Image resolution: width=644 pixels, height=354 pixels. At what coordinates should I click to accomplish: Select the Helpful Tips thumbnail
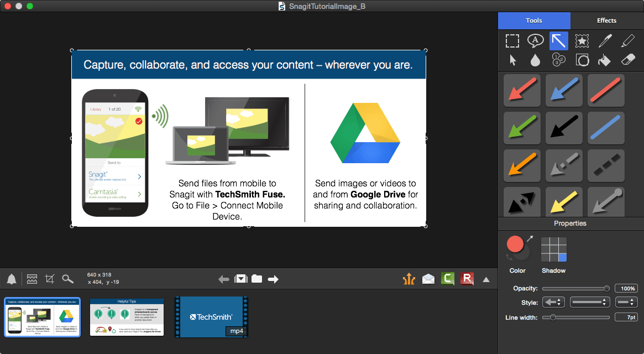(127, 317)
